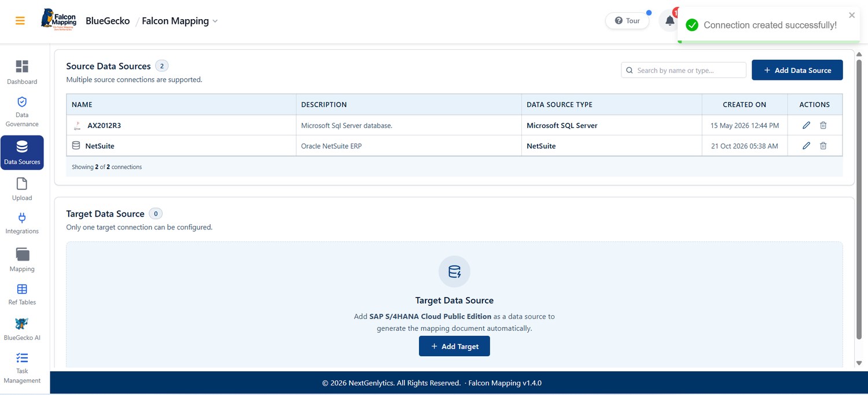868x395 pixels.
Task: Open Integrations in sidebar
Action: tap(22, 223)
